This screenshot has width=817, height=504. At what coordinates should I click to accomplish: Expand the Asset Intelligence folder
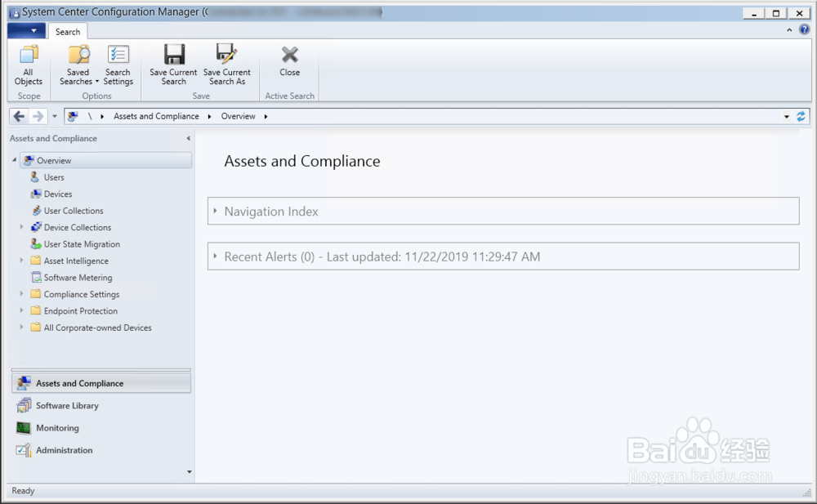[21, 260]
